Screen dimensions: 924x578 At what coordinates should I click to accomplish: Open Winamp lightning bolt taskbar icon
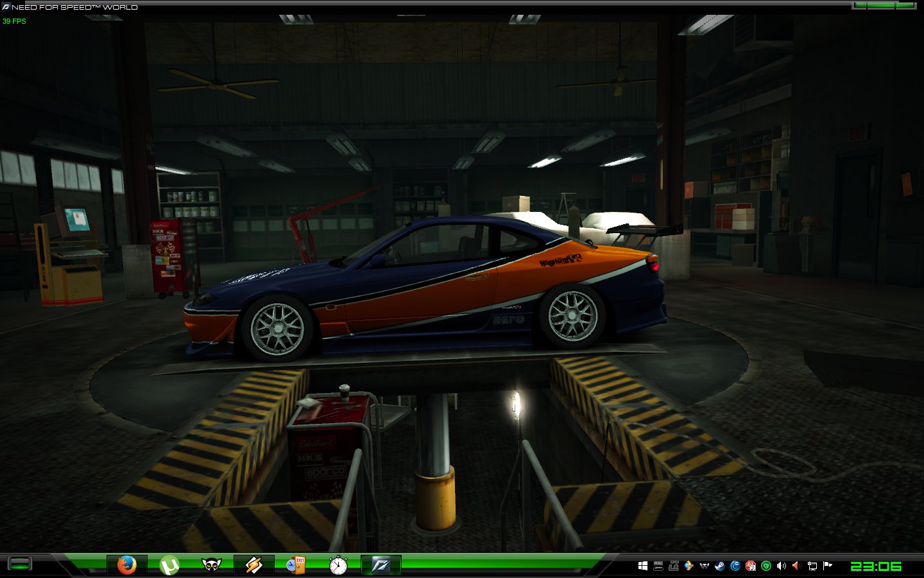click(x=253, y=565)
